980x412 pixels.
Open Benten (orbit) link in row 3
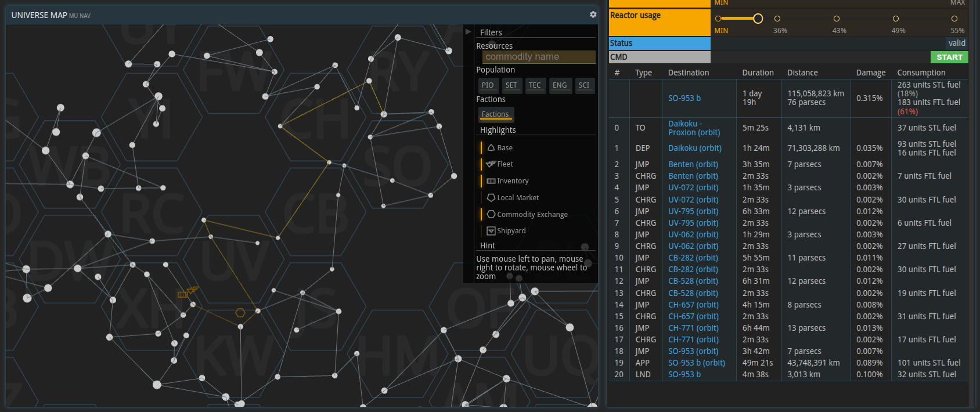click(x=693, y=176)
